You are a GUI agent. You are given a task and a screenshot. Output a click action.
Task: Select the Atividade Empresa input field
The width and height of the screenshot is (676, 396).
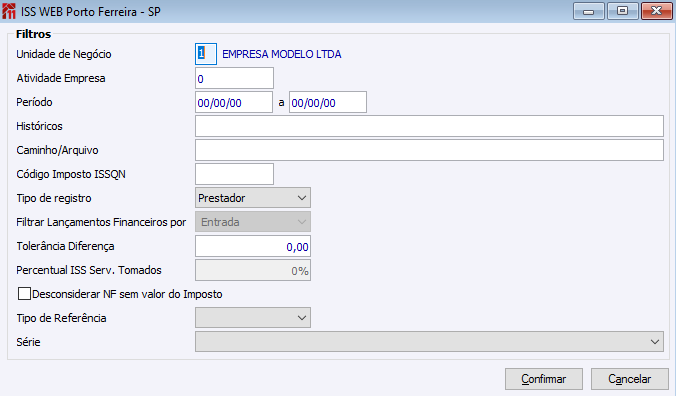tap(234, 78)
